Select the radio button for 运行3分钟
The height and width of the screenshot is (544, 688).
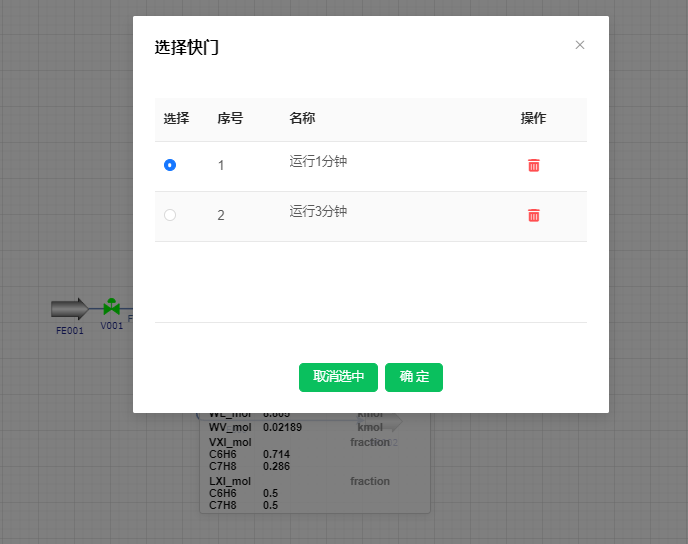[x=170, y=215]
